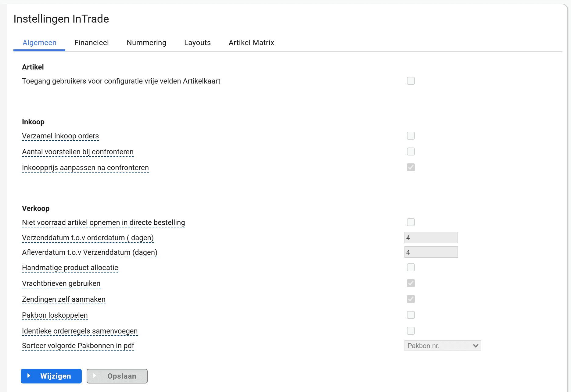Open the Pakbon nr. sort order dropdown
This screenshot has height=392, width=571.
pos(443,346)
